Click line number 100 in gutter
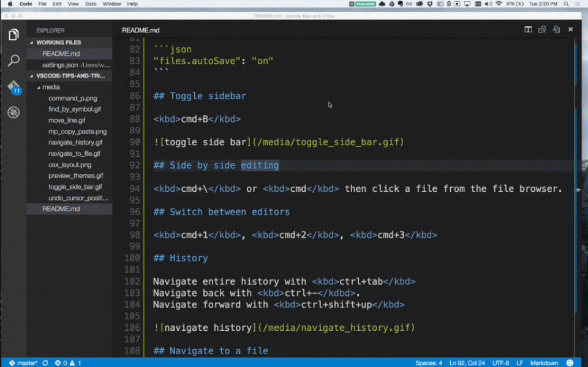The width and height of the screenshot is (588, 367). [x=132, y=258]
